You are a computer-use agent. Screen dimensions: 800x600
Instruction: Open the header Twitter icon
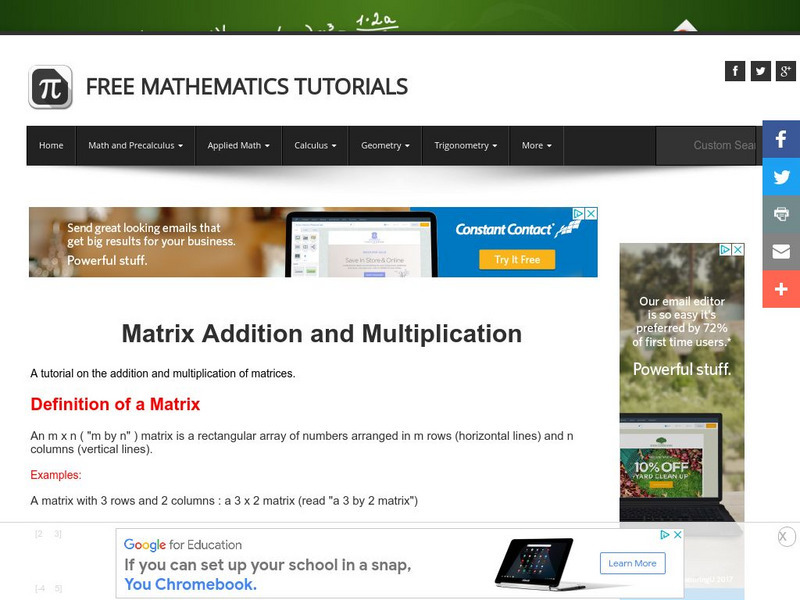[761, 71]
